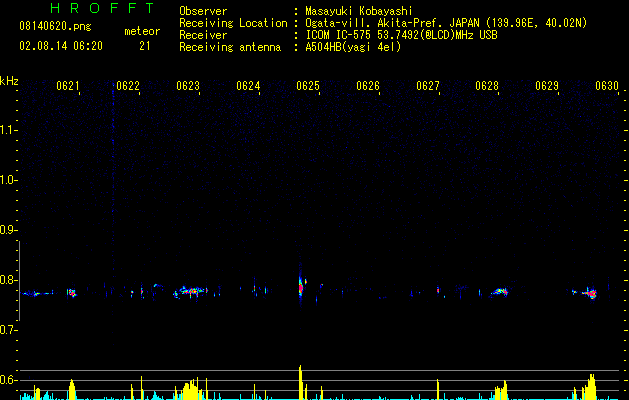Viewport: 629px width, 400px height.
Task: Click the 0628 time marker
Action: (x=487, y=86)
